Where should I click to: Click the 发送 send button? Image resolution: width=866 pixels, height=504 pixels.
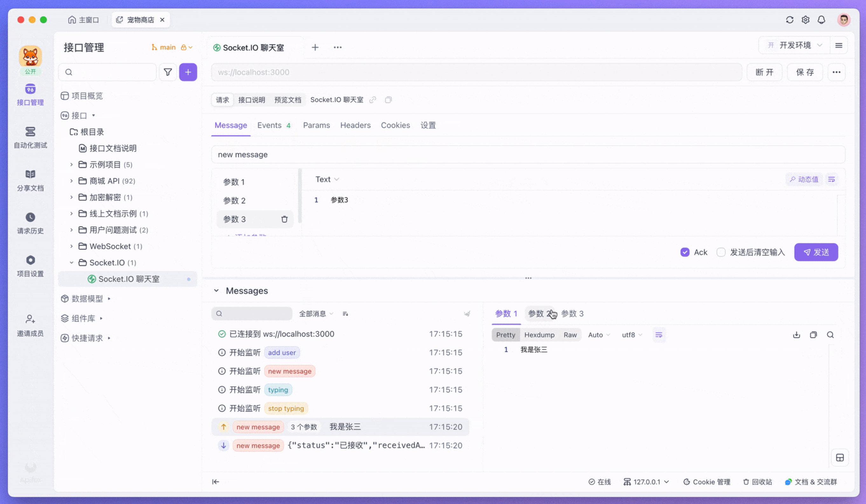[x=816, y=253]
